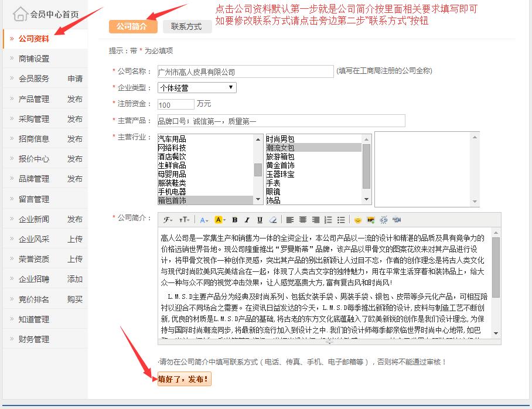Screen dimensions: 532x409
Task: Open the font family dropdown in the editor
Action: (x=168, y=220)
